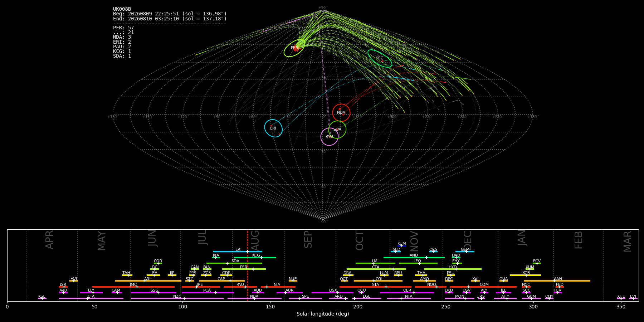644x322 pixels.
Task: Select the GEM shower bar in December
Action: tap(465, 252)
